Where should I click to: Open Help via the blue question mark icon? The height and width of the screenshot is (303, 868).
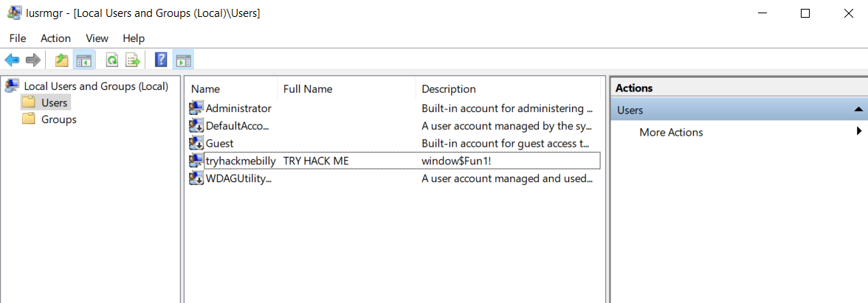pos(160,60)
